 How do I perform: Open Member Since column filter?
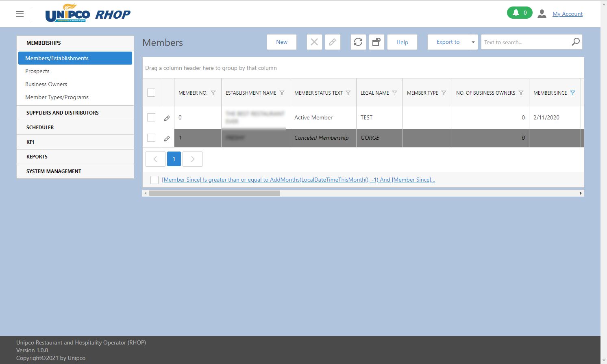click(572, 93)
